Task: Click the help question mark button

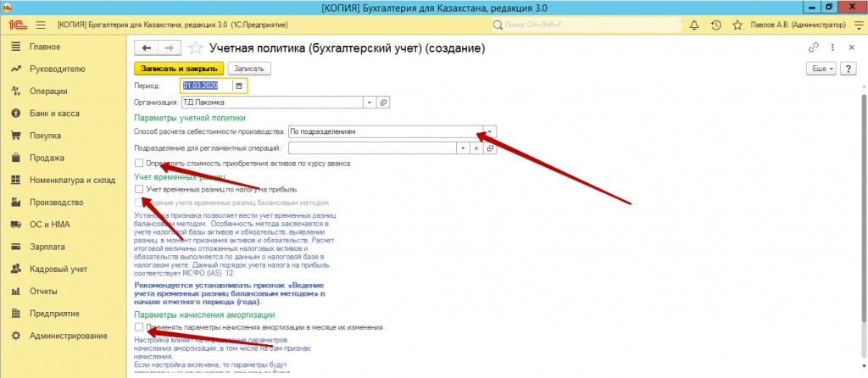Action: [x=848, y=68]
